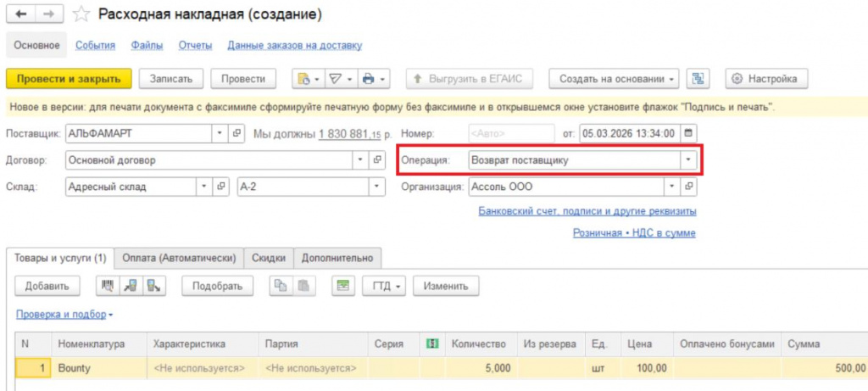Switch to Основное section

pyautogui.click(x=36, y=46)
